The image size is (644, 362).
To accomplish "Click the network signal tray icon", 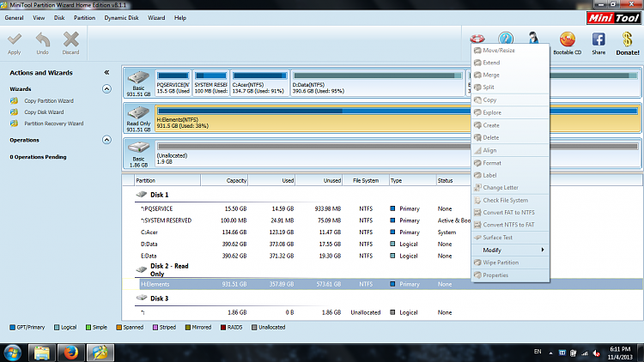I will pyautogui.click(x=585, y=353).
